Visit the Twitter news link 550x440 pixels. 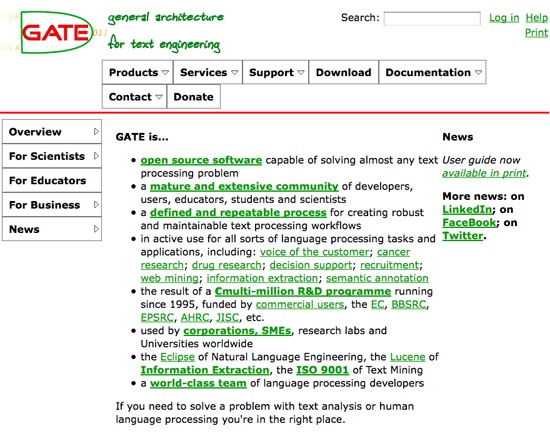click(463, 236)
